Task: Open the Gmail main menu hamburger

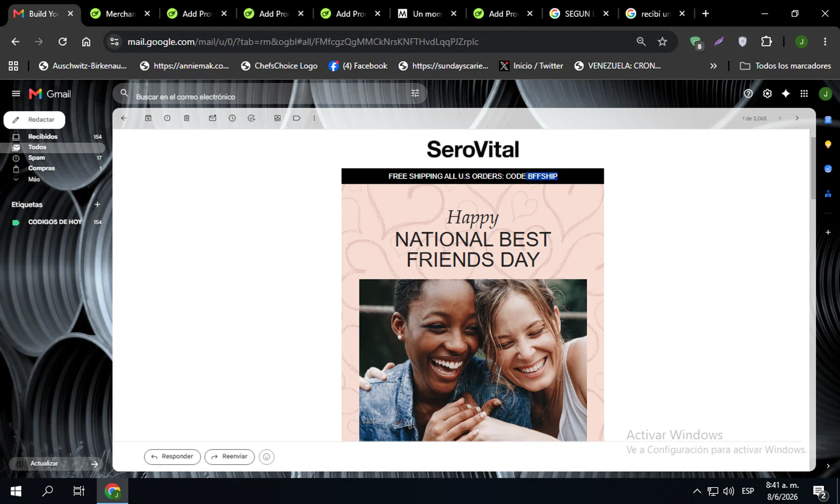Action: (16, 94)
